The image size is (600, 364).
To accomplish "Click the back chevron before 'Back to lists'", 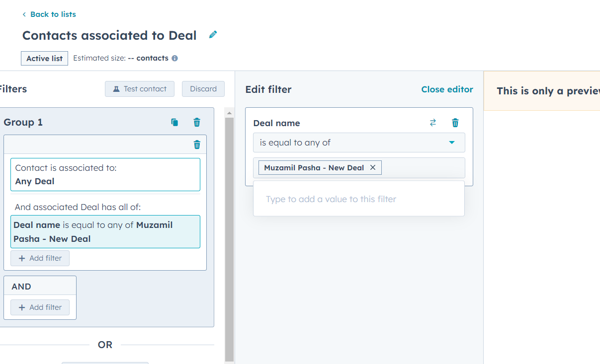I will [23, 14].
